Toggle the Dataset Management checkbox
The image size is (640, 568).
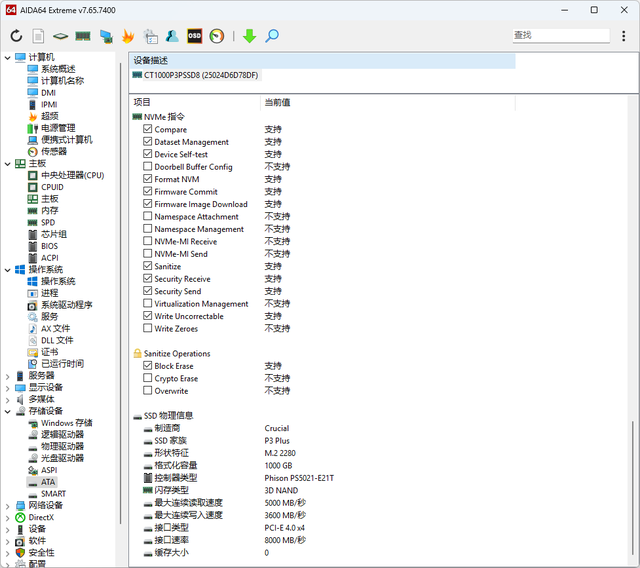(147, 142)
